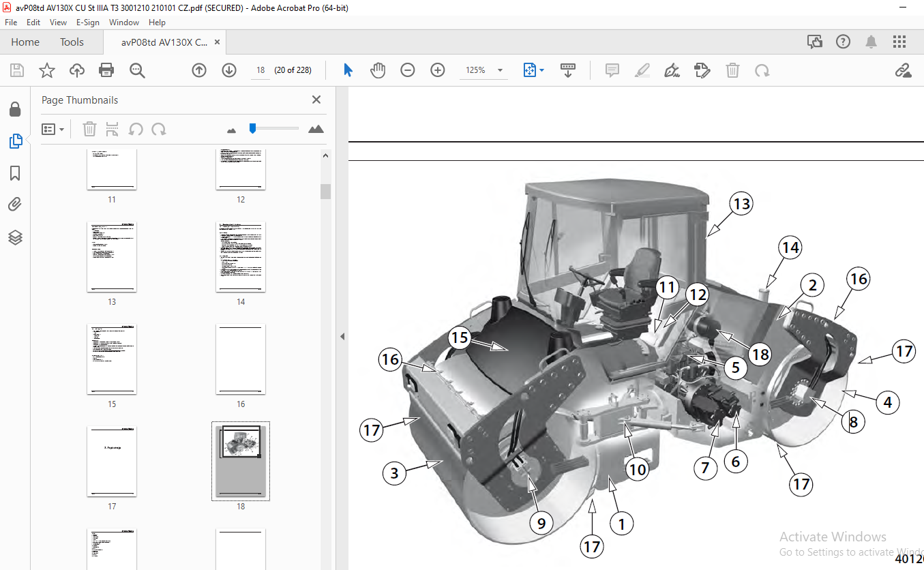The height and width of the screenshot is (570, 924).
Task: Rotate page clockwise in main toolbar
Action: (762, 70)
